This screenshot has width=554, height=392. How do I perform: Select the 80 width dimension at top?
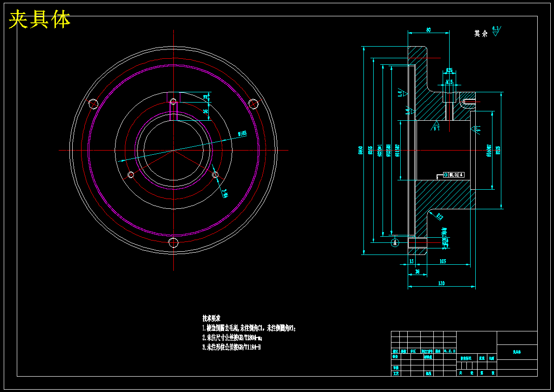(x=428, y=30)
